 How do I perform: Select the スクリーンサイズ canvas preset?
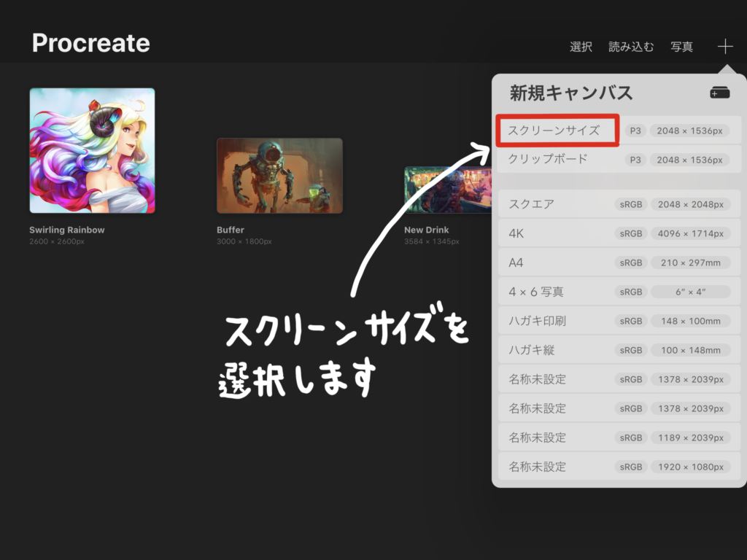[619, 131]
